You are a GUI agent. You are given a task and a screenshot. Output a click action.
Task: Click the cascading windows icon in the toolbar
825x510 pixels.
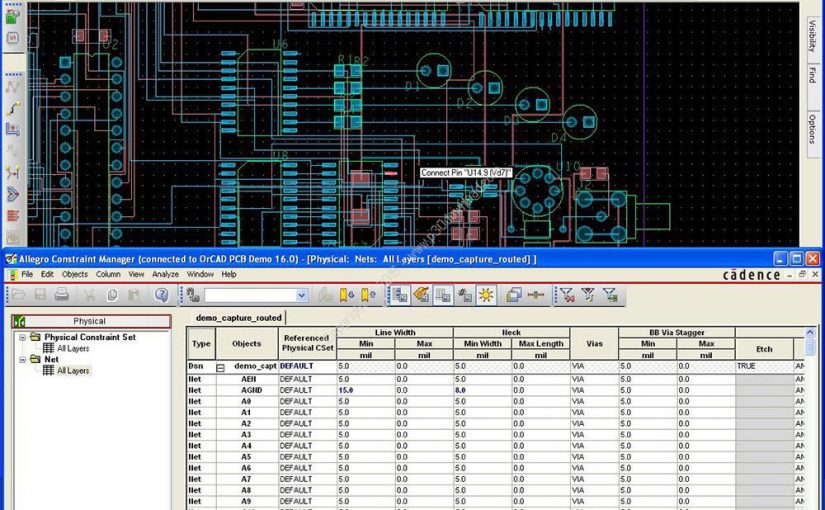click(514, 295)
